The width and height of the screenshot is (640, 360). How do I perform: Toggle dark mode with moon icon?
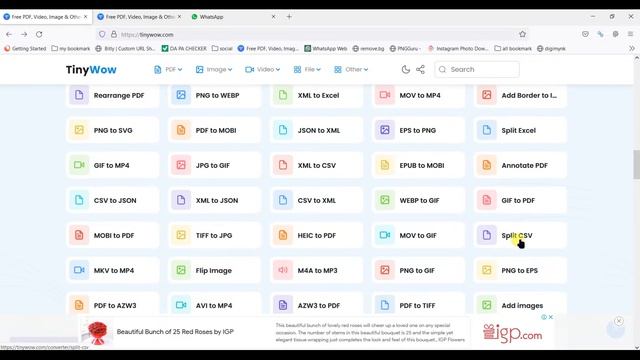point(405,69)
